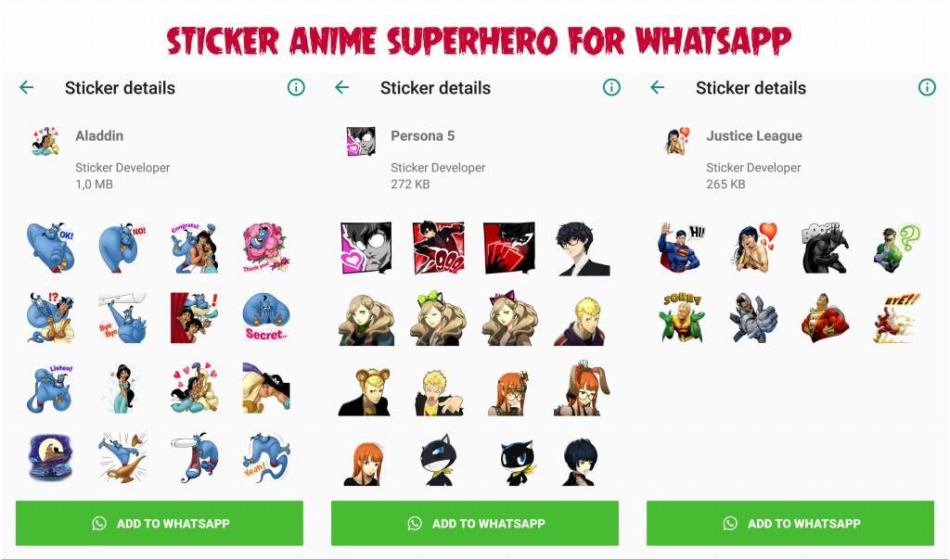Select the Superman 'Hi!' sticker
Screen dimensions: 950x560
click(x=682, y=248)
